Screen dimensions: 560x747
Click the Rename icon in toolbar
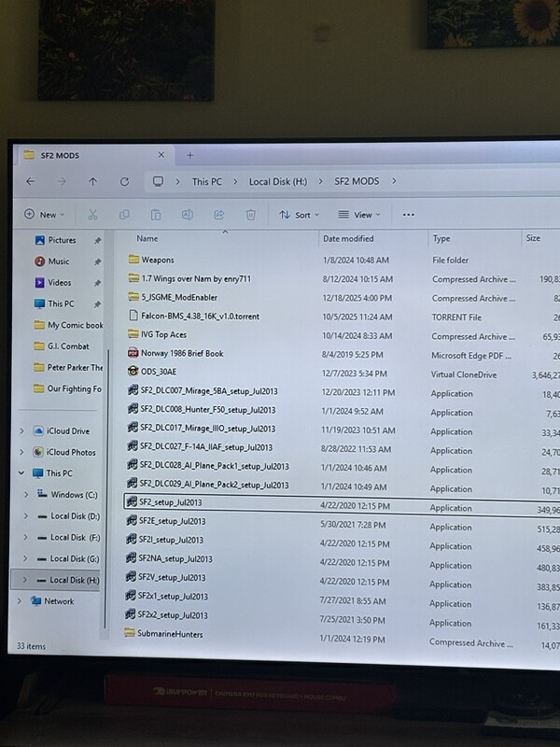[188, 215]
